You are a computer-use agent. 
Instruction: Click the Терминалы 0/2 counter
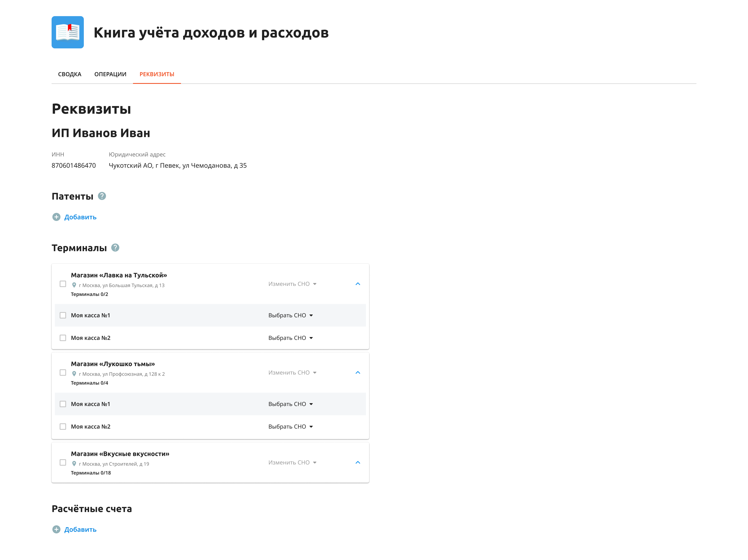coord(89,294)
